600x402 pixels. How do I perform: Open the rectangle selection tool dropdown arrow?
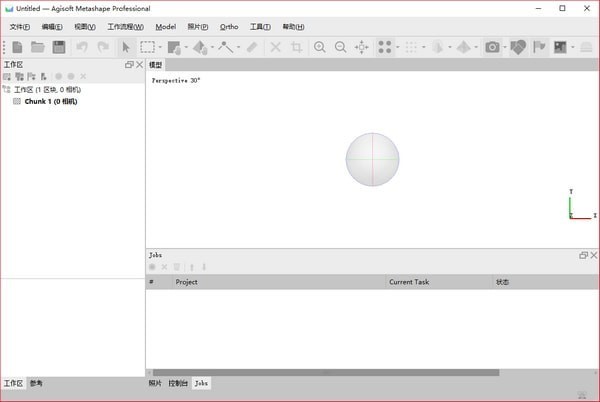(x=160, y=47)
